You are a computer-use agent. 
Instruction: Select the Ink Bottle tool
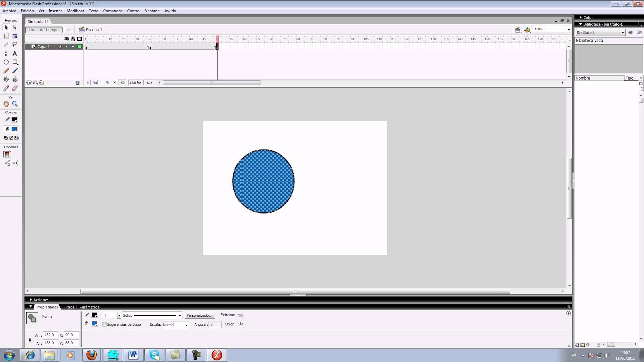point(6,79)
